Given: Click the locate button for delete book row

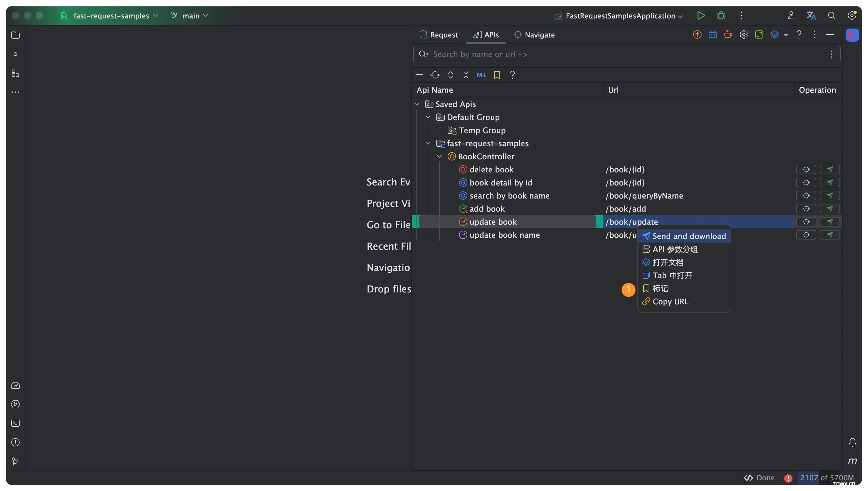Looking at the screenshot, I should point(806,170).
